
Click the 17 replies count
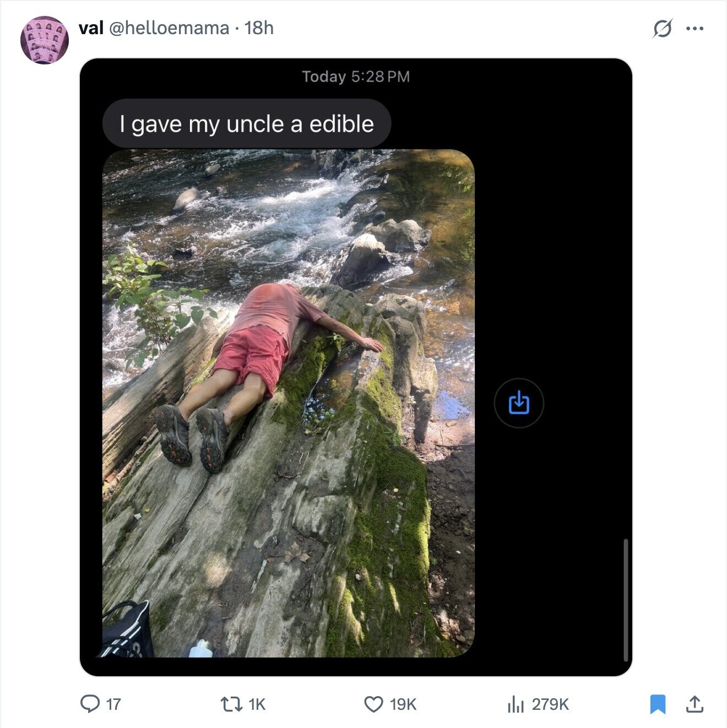click(x=113, y=704)
